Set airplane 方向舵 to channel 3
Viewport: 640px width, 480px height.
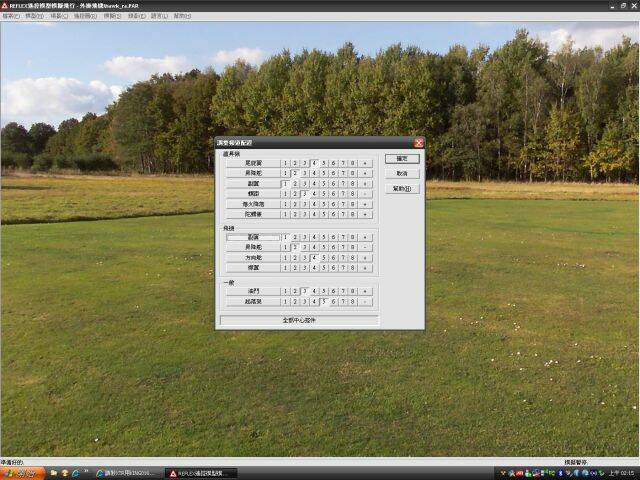(304, 258)
